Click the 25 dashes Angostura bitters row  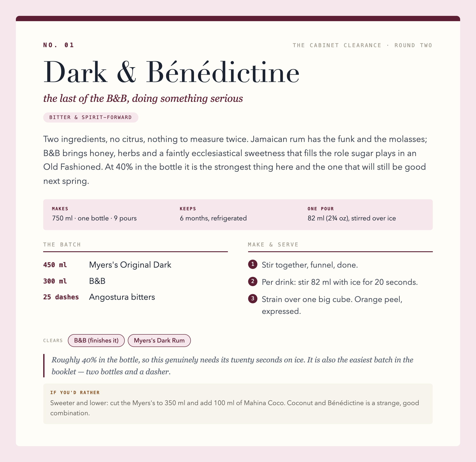click(136, 297)
